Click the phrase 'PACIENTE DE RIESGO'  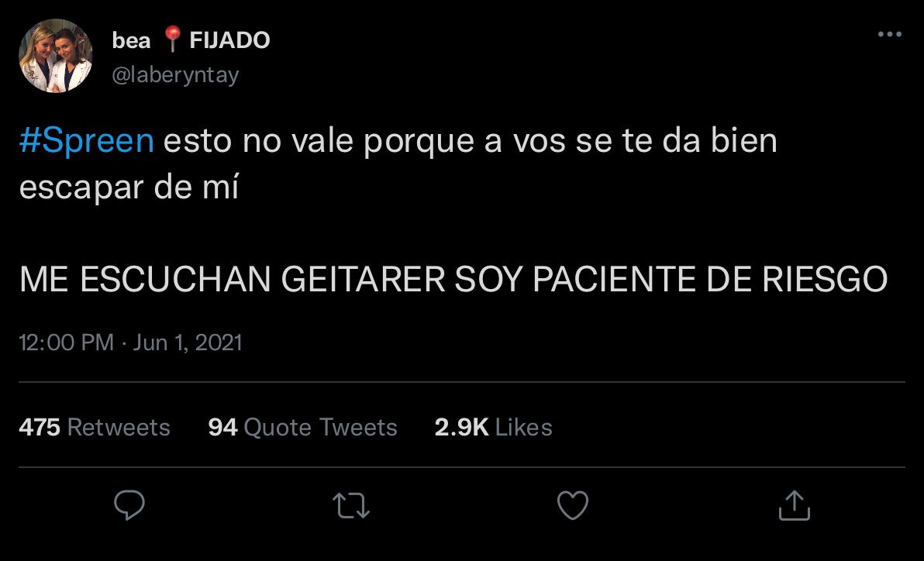[x=710, y=279]
